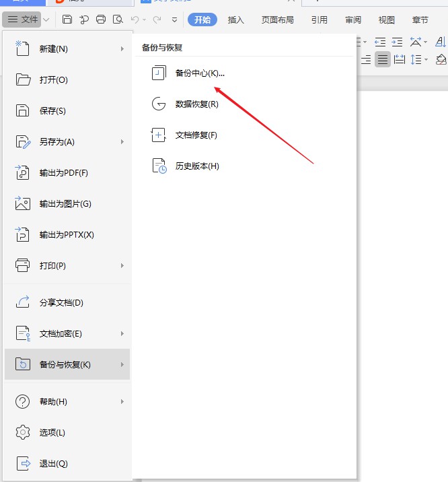This screenshot has width=448, height=482.
Task: Open 历史版本(H) from submenu
Action: (197, 166)
